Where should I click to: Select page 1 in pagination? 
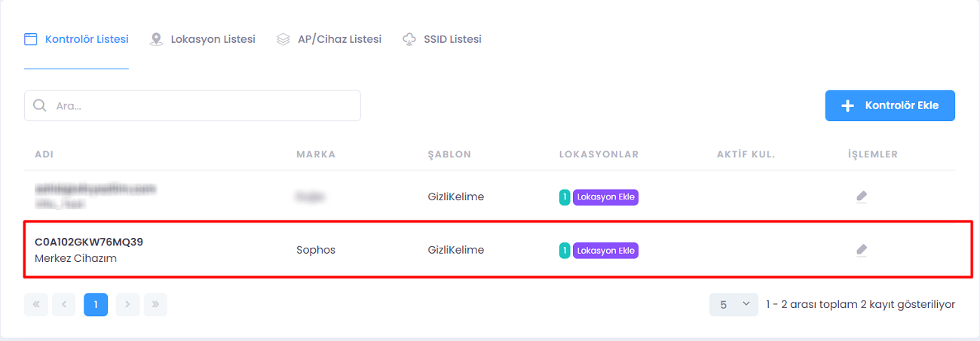[x=96, y=304]
